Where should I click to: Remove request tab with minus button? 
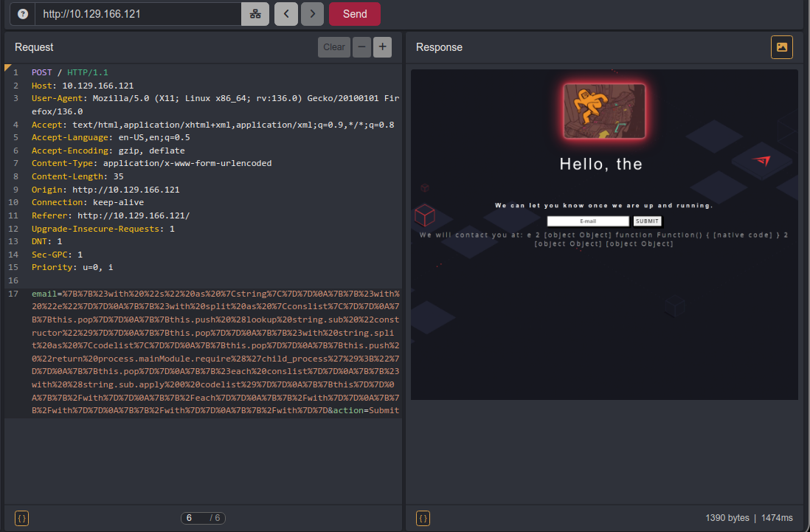coord(361,47)
